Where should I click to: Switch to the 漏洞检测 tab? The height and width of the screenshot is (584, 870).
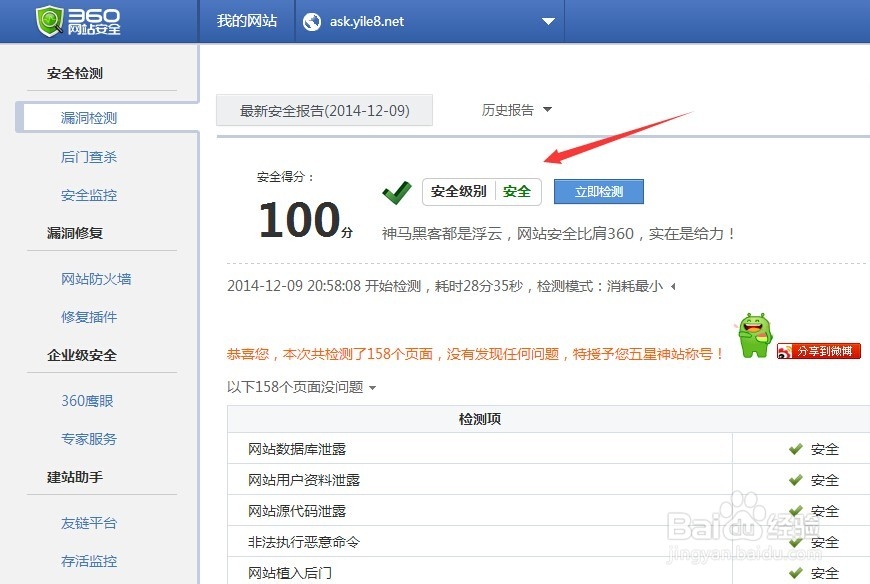(88, 117)
